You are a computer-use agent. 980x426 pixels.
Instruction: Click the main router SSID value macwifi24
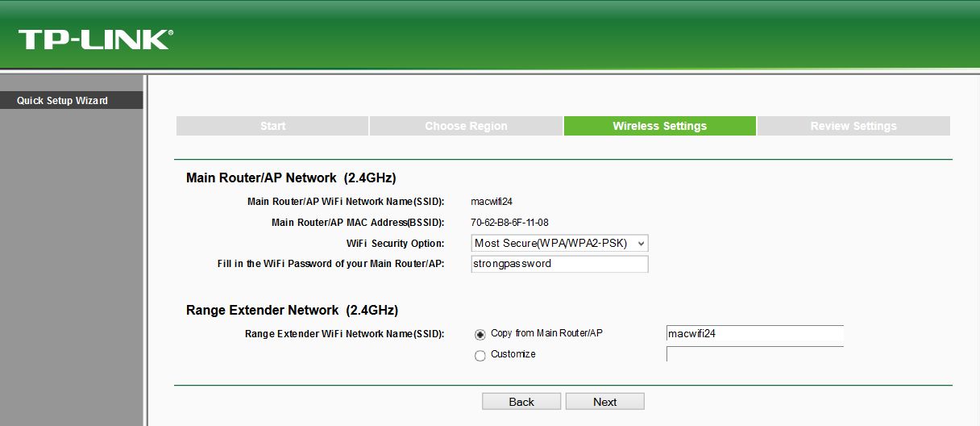point(492,202)
